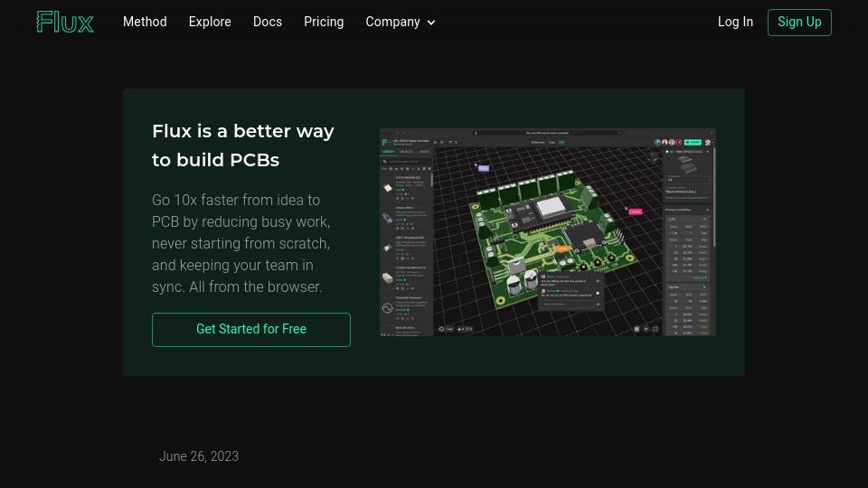Screen dimensions: 868x488
Task: Go to the Explore page
Action: coord(210,22)
